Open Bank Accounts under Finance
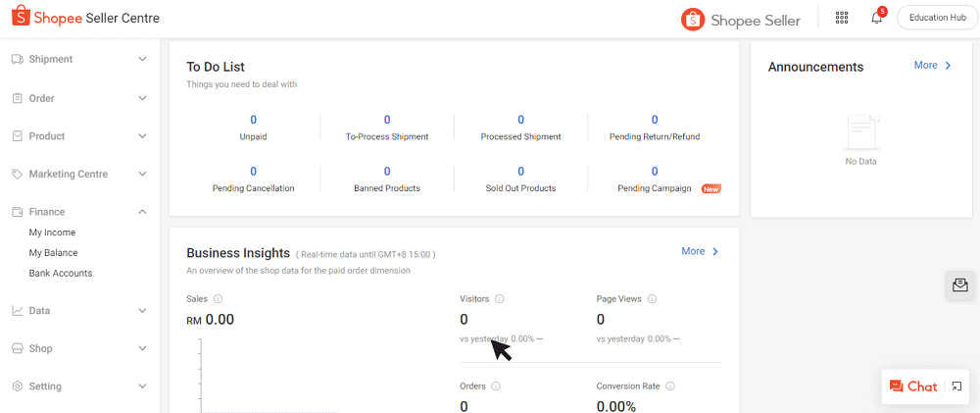 point(61,274)
